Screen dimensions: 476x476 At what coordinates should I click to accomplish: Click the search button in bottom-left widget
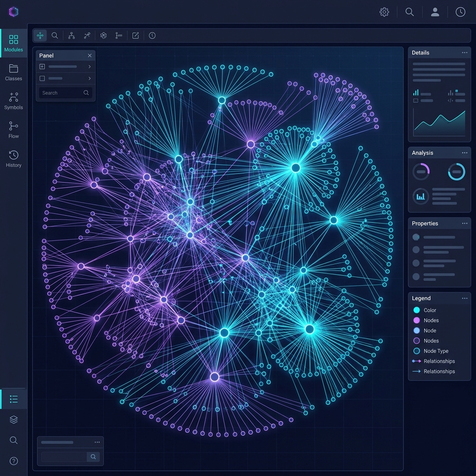pos(93,457)
